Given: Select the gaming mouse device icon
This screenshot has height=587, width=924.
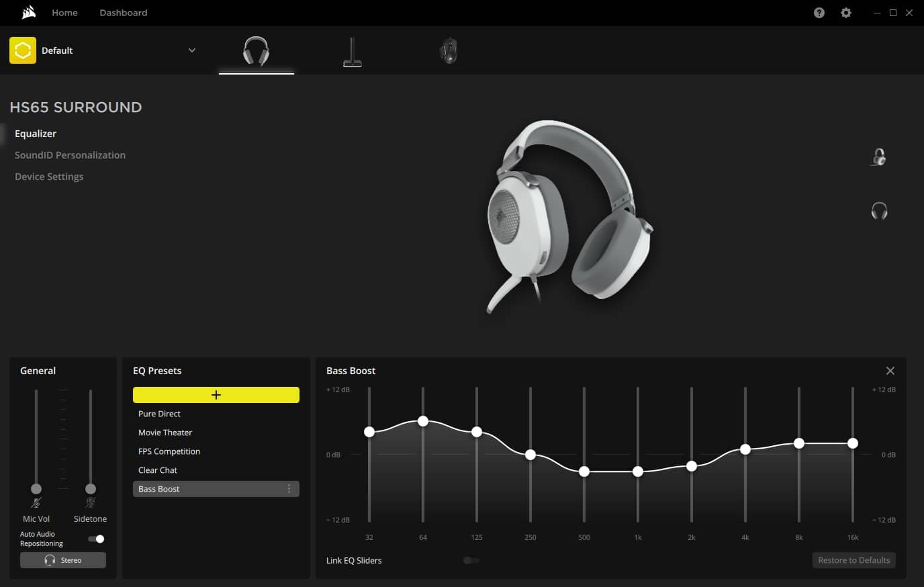Looking at the screenshot, I should click(x=448, y=51).
